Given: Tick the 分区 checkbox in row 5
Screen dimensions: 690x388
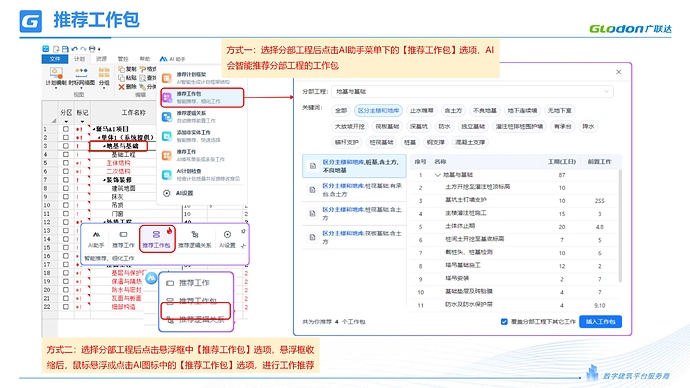Looking at the screenshot, I should pyautogui.click(x=66, y=163).
